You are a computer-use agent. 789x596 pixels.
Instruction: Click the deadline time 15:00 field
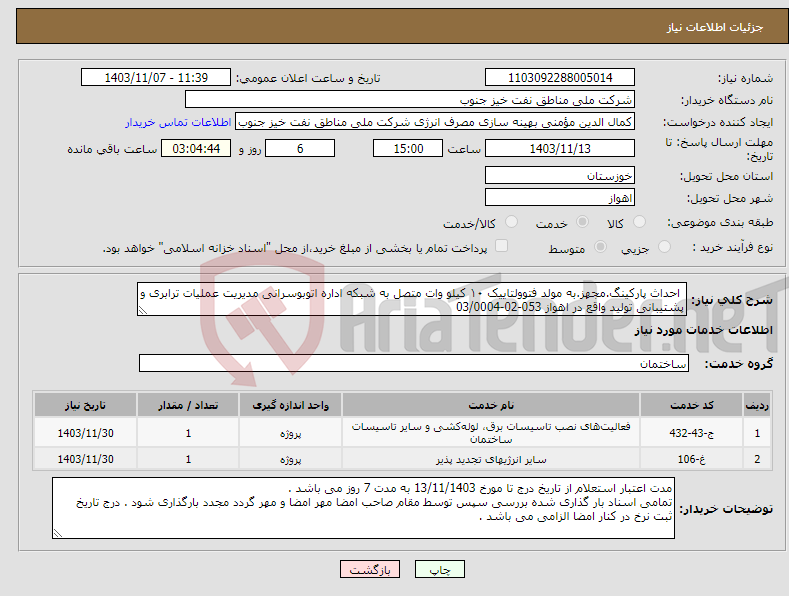pyautogui.click(x=408, y=148)
